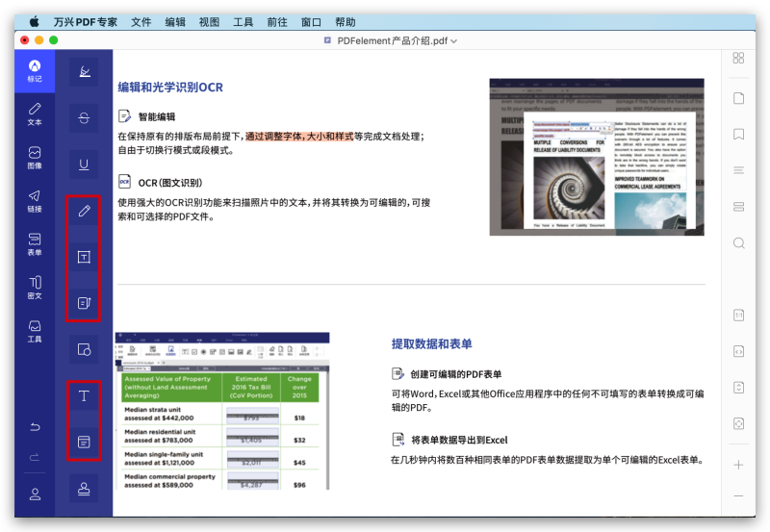Viewport: 770px width, 532px height.
Task: Click the OCR(图文识别) subheading
Action: pos(170,183)
